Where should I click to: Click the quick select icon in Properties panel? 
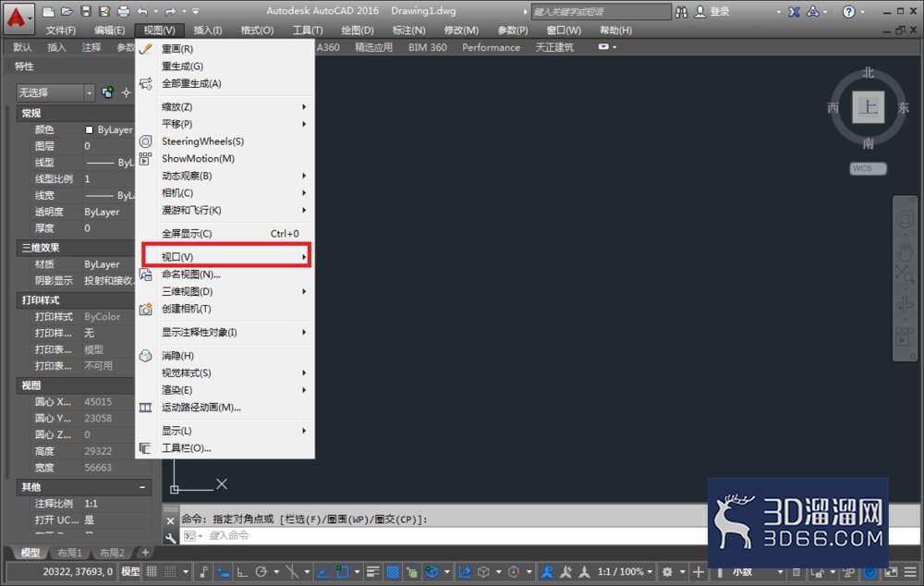(x=108, y=92)
